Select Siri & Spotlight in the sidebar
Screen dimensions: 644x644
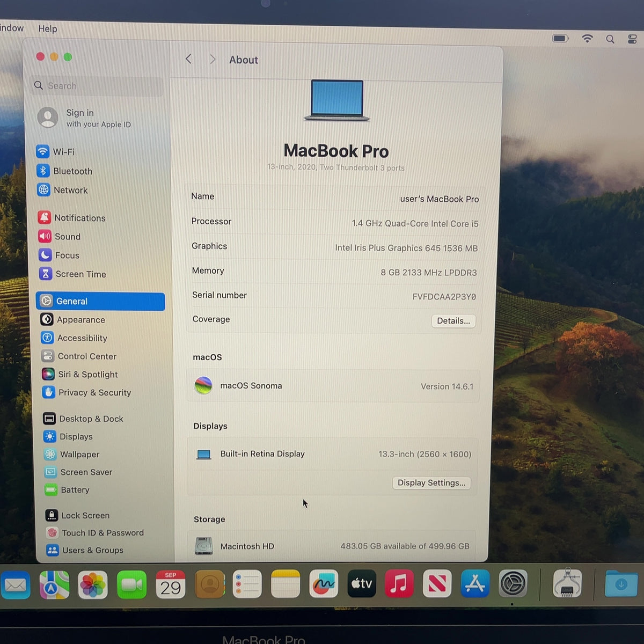(x=80, y=375)
